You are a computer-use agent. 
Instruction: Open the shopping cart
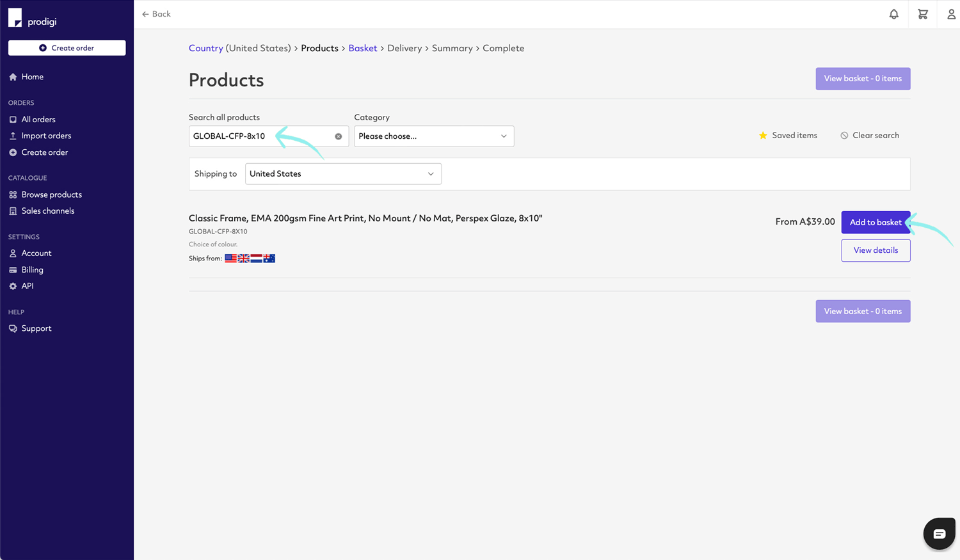point(922,13)
